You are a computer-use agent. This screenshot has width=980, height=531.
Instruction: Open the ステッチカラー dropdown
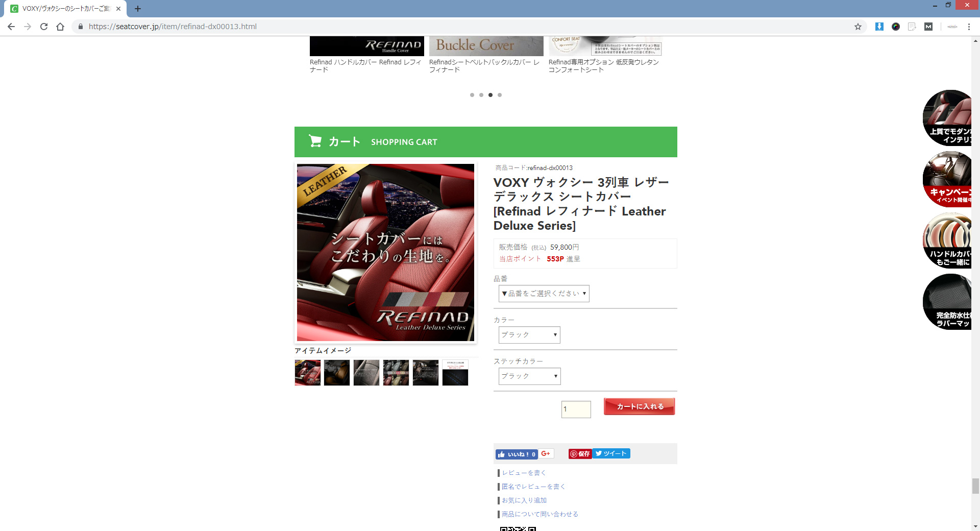coord(530,376)
